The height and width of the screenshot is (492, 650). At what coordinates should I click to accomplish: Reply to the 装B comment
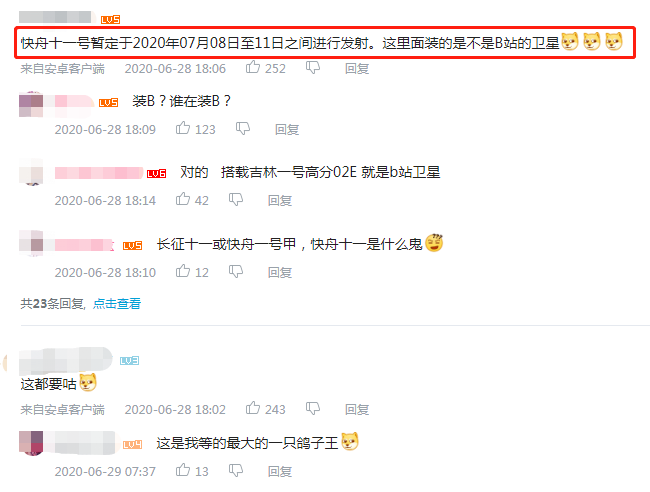tap(287, 130)
